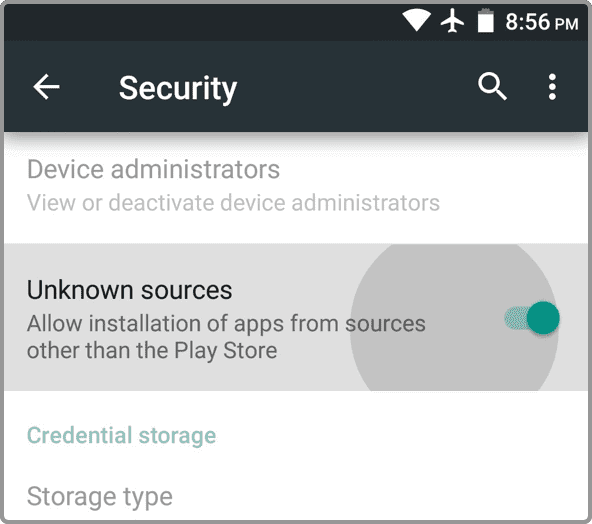Click the Credential storage section header
This screenshot has width=592, height=524.
pos(121,436)
